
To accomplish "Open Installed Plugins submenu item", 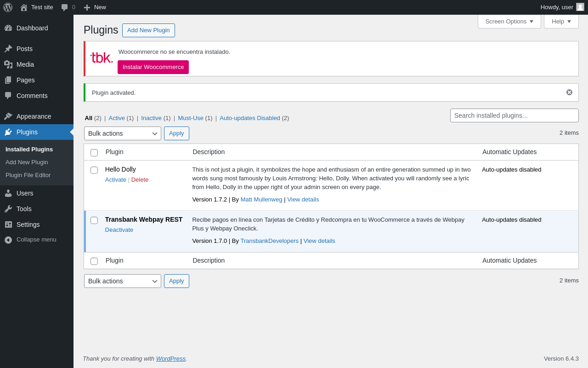I will click(29, 149).
